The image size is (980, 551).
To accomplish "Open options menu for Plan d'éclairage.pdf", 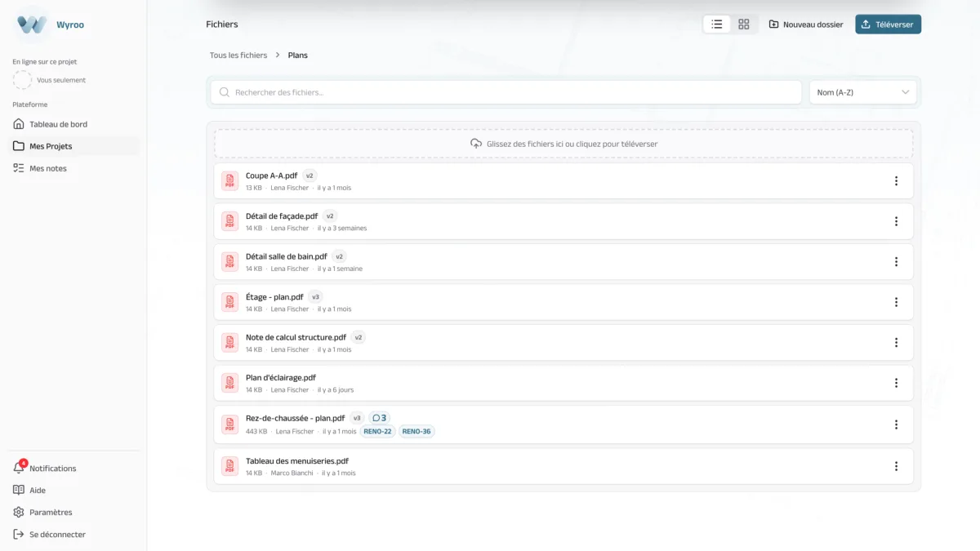I will click(896, 383).
